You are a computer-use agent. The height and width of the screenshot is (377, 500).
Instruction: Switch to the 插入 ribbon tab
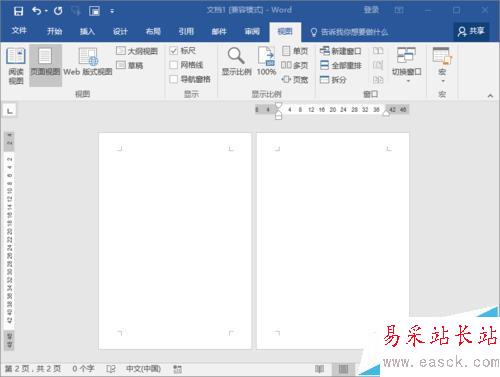(87, 31)
